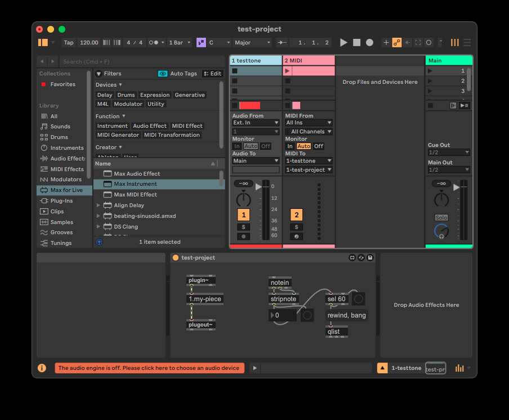Click the capture MIDI bracket icon

418,43
